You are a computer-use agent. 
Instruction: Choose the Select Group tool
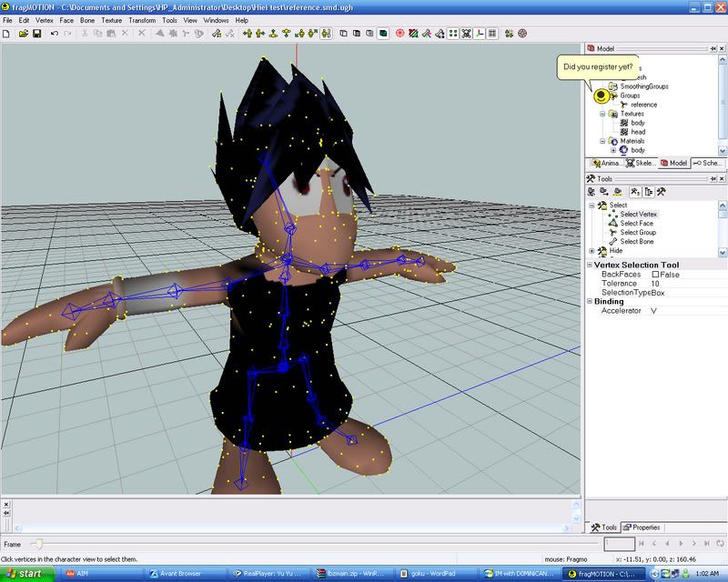click(x=638, y=233)
